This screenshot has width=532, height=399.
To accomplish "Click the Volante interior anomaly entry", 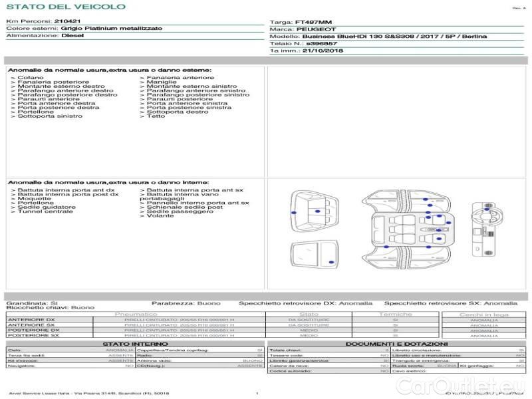I will pos(160,216).
